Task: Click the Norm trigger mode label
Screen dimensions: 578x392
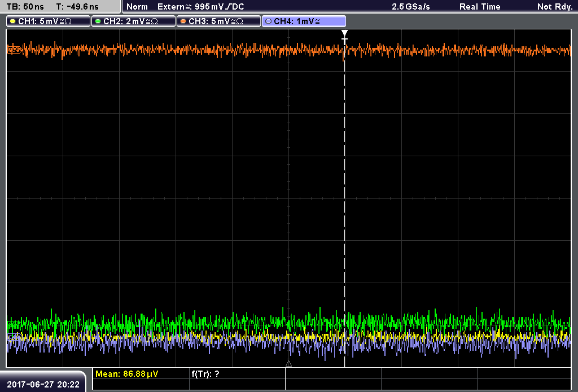Action: (137, 7)
